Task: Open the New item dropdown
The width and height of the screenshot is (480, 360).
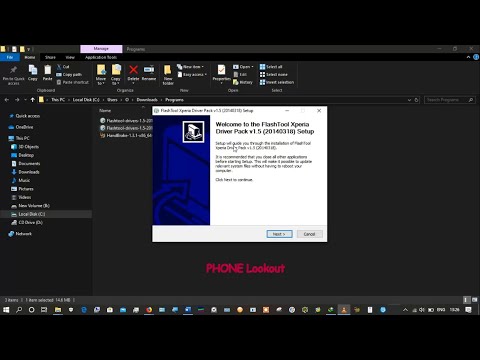Action: tap(190, 67)
